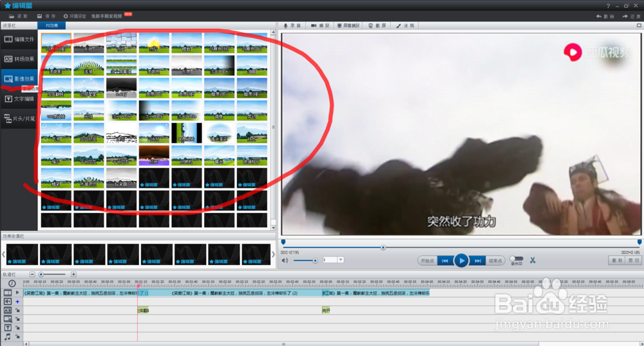
Task: Click the 剪切 cut button
Action: [633, 260]
